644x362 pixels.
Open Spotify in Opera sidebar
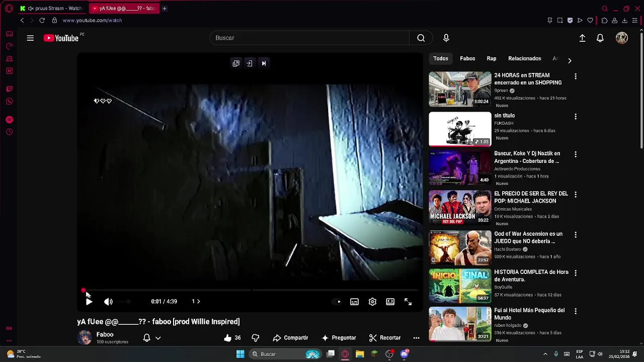9,120
